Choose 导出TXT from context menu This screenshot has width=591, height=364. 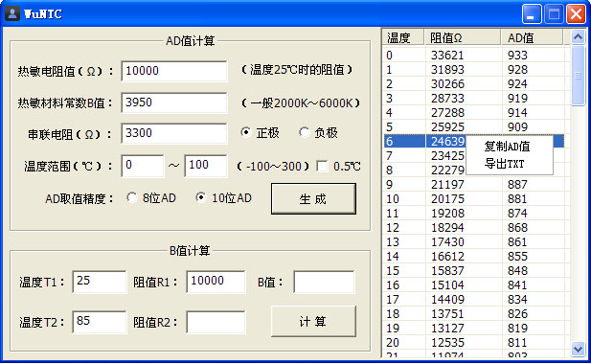point(504,164)
